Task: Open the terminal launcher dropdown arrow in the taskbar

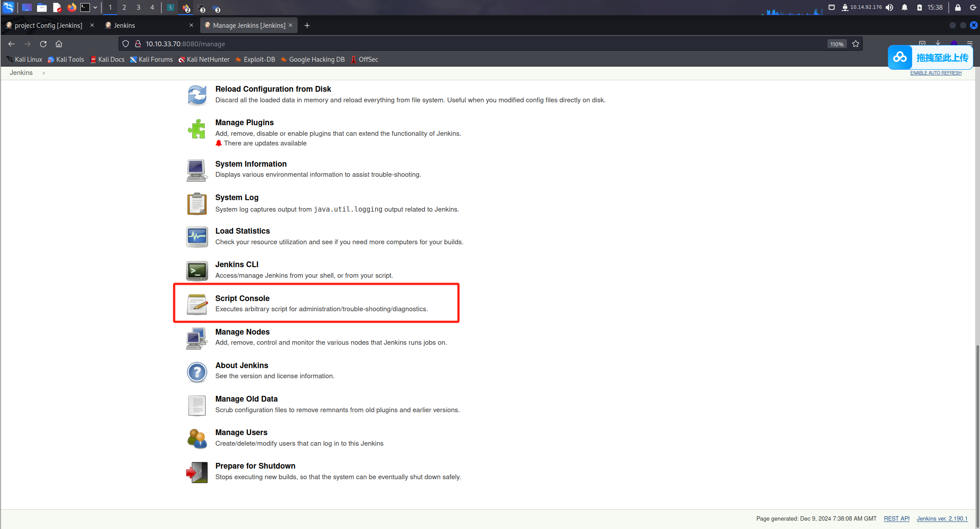Action: coord(95,7)
